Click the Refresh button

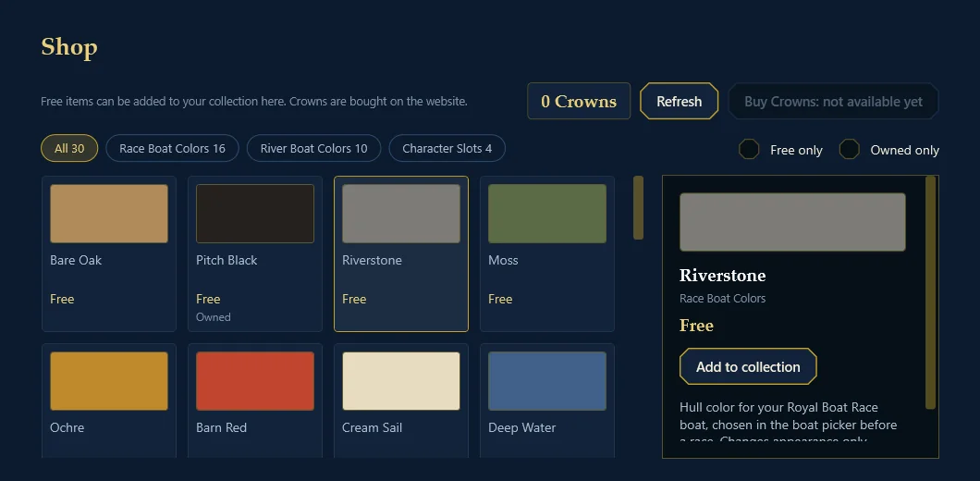(x=679, y=101)
